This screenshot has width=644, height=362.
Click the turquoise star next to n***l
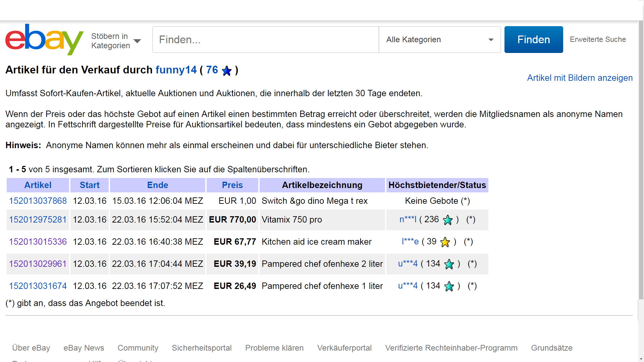[448, 220]
